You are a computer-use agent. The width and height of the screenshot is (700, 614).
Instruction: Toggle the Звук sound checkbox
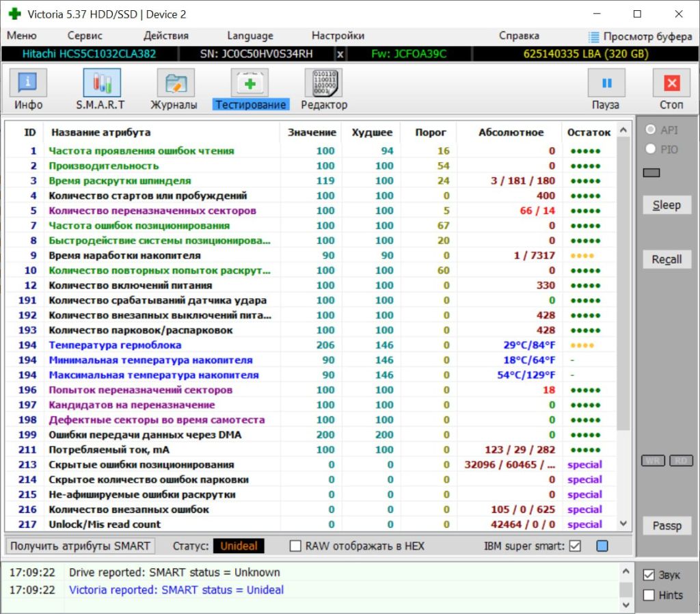tap(649, 575)
